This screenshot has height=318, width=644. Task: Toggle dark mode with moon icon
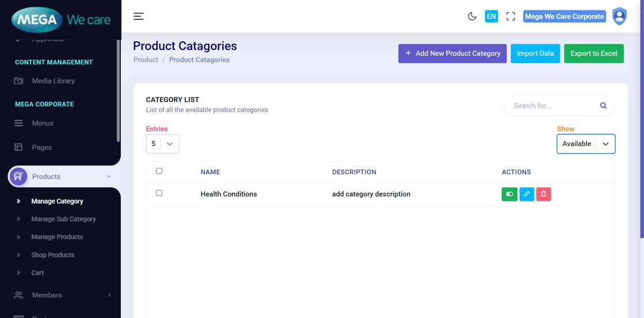pyautogui.click(x=472, y=16)
